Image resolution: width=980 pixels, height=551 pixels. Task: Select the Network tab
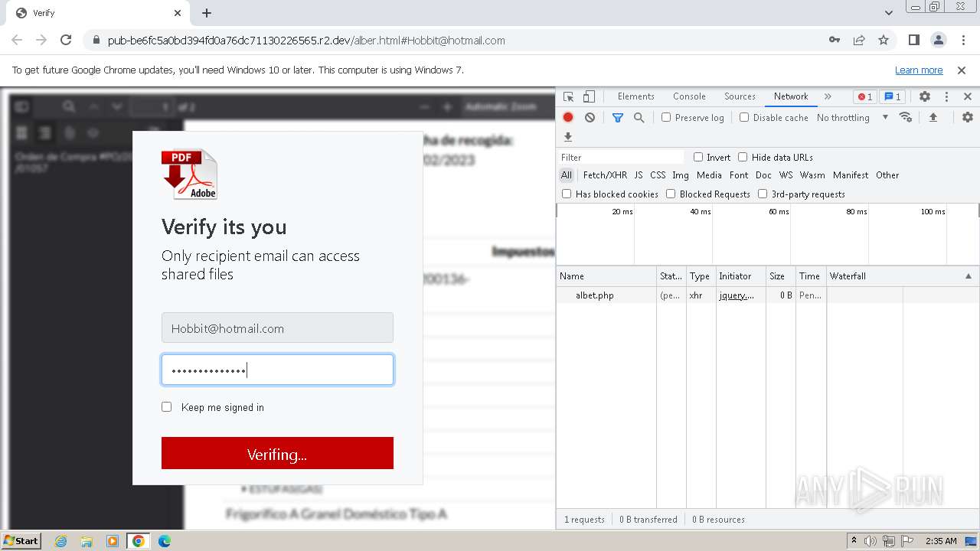coord(791,96)
